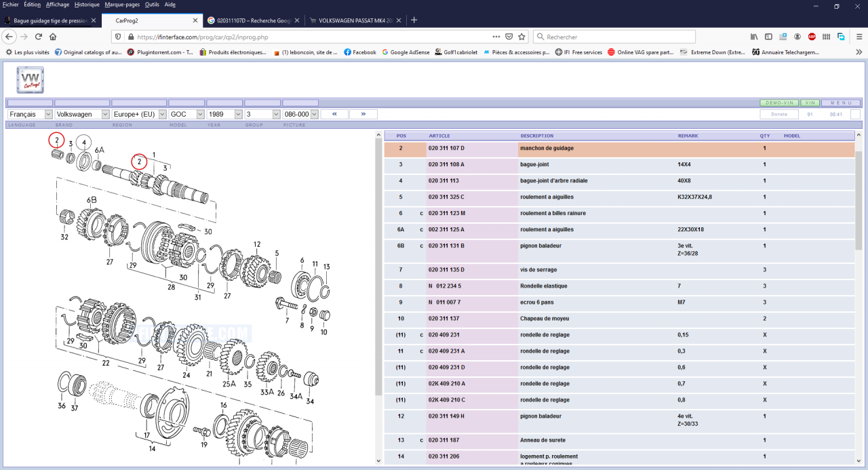Viewport: 868px width, 470px height.
Task: Open the 086-000 picture dropdown
Action: click(300, 115)
